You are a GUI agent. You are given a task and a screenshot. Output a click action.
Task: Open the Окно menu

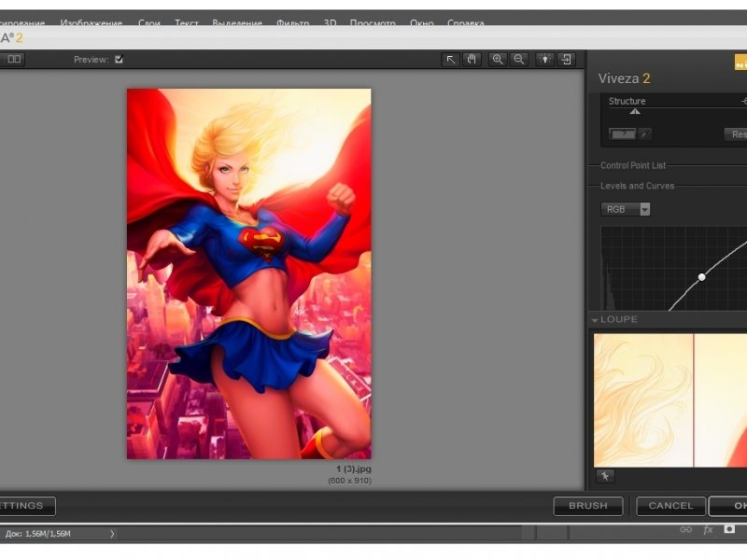(422, 22)
